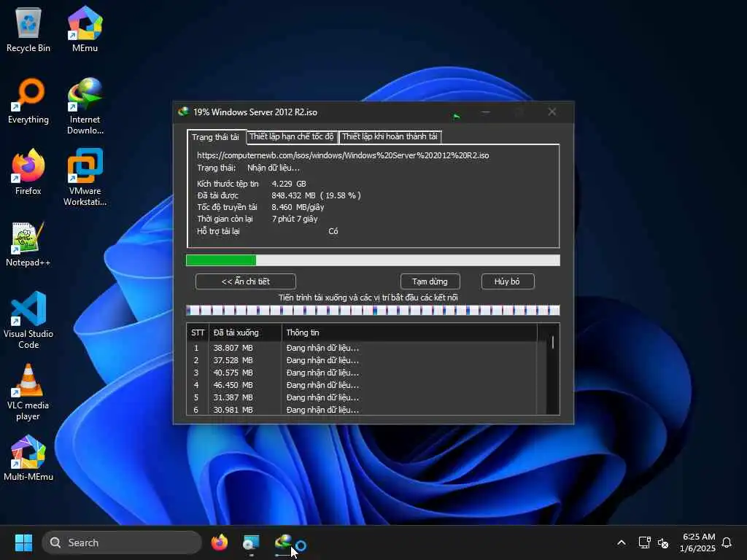
Task: Launch the MEmu desktop shortcut
Action: pyautogui.click(x=85, y=29)
